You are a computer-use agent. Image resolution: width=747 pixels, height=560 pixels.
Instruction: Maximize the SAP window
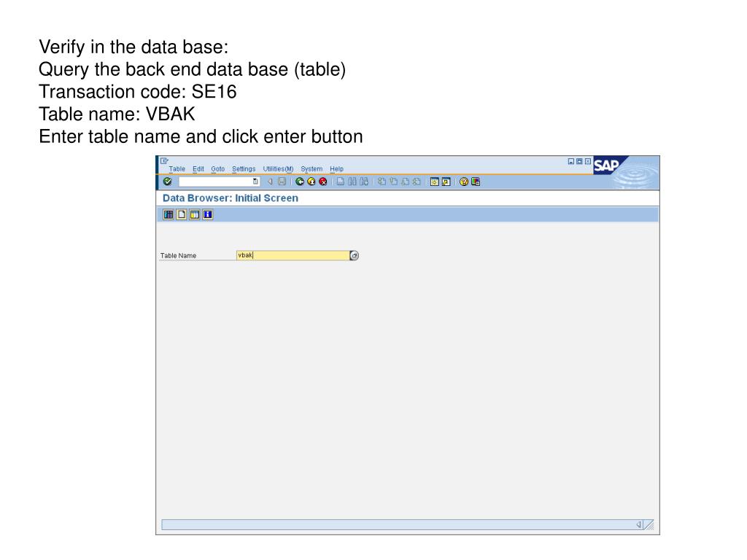pos(579,161)
